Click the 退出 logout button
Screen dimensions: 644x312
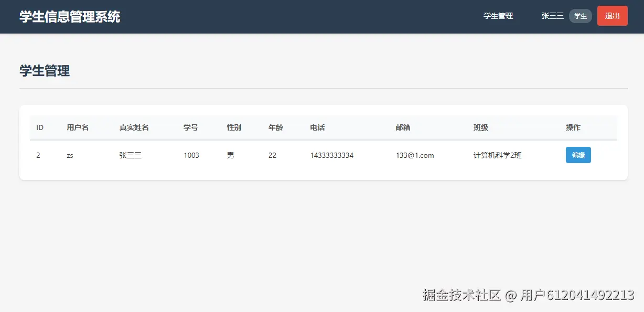point(612,16)
